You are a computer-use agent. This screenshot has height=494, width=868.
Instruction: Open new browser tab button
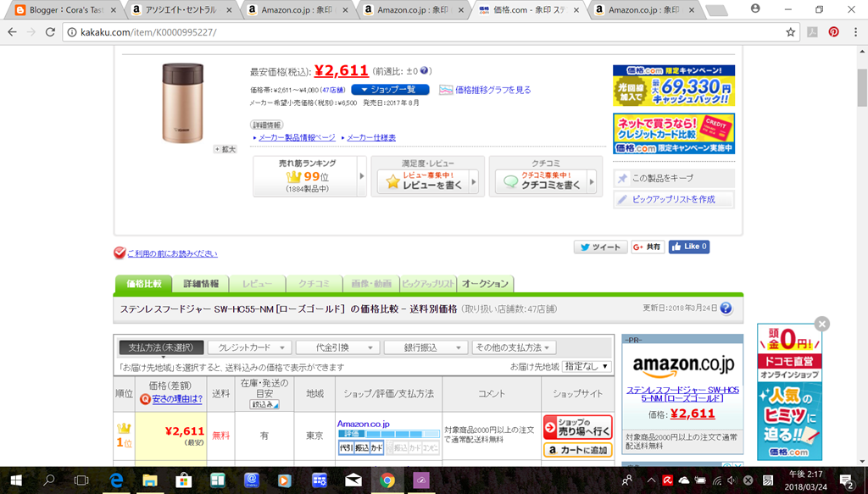717,10
